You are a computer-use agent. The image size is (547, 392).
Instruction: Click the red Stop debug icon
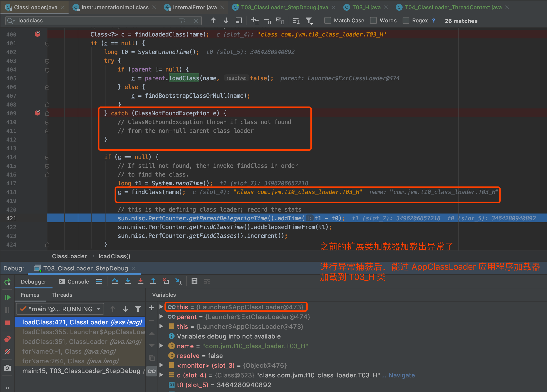pos(7,323)
